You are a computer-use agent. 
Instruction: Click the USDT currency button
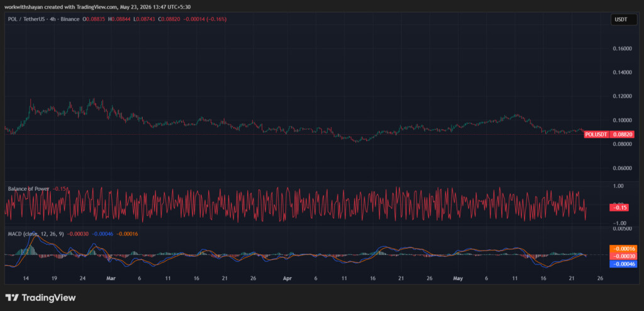pos(624,20)
